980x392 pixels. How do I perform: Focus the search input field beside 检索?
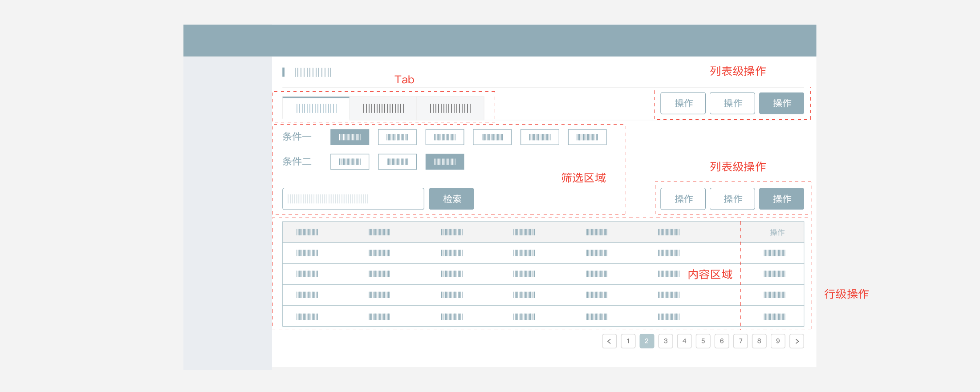point(353,199)
